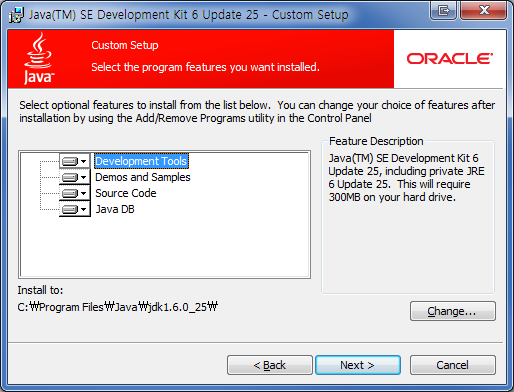Click the Oracle logo in header
The width and height of the screenshot is (514, 392).
(x=450, y=58)
